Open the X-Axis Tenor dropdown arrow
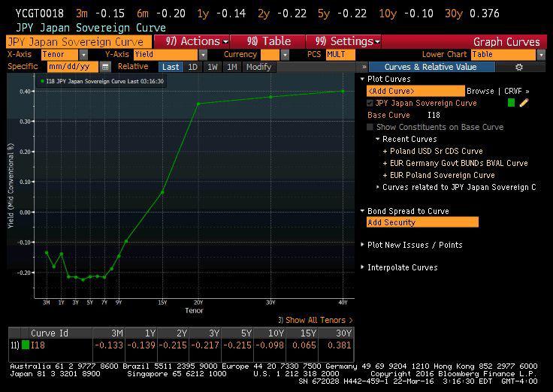This screenshot has height=392, width=553. coord(83,55)
